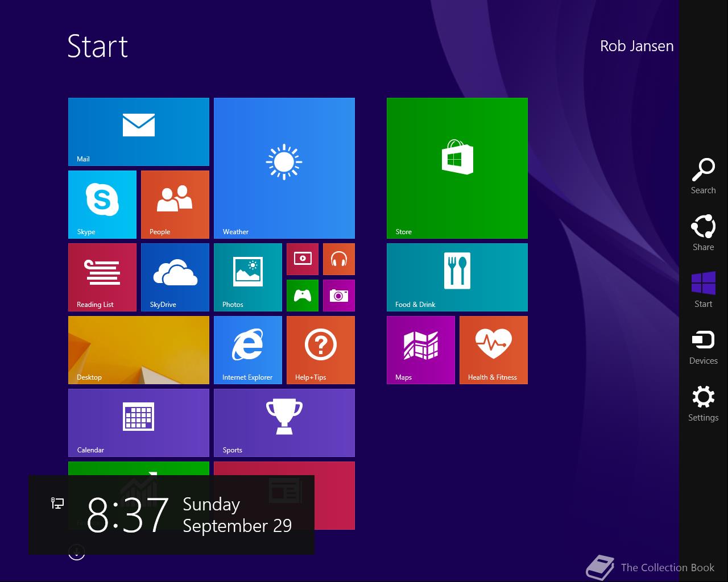Open the Desktop tile
This screenshot has height=582, width=728.
(139, 350)
